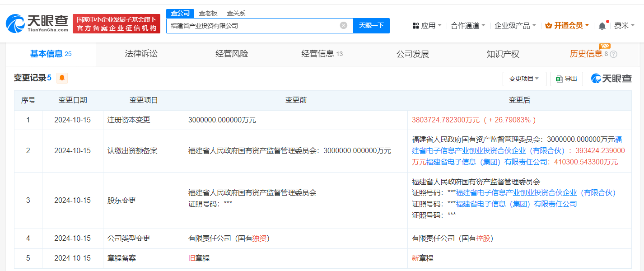
Task: Click the orange change-record alert bell
Action: point(62,78)
